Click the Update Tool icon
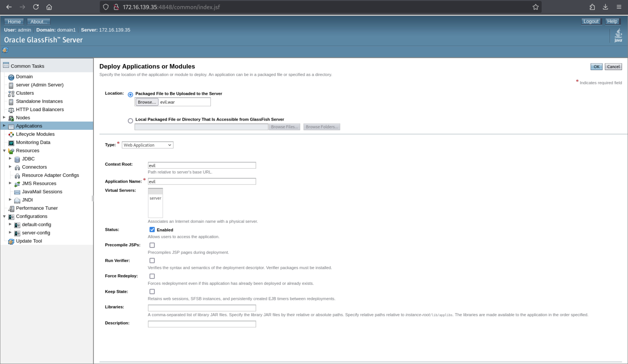 (11, 242)
